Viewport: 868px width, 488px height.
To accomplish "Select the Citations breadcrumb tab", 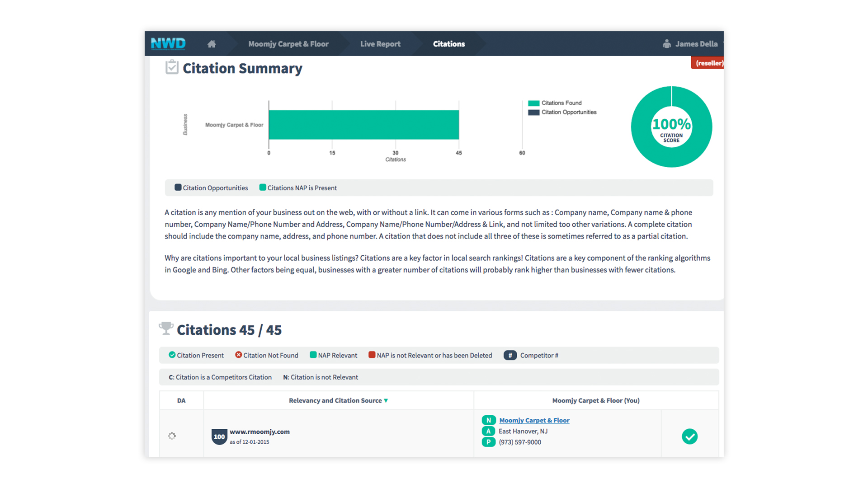I will tap(449, 44).
